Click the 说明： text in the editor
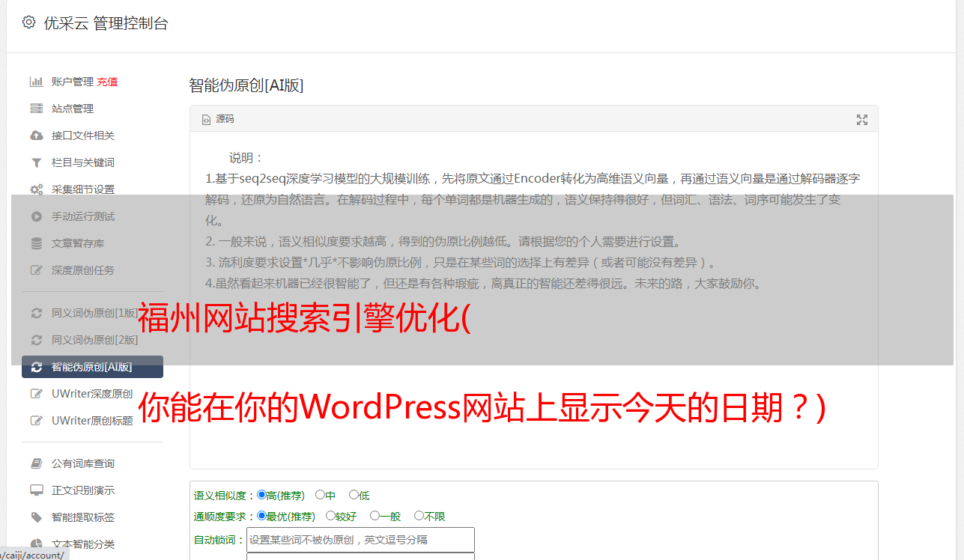Viewport: 964px width, 560px height. point(246,158)
